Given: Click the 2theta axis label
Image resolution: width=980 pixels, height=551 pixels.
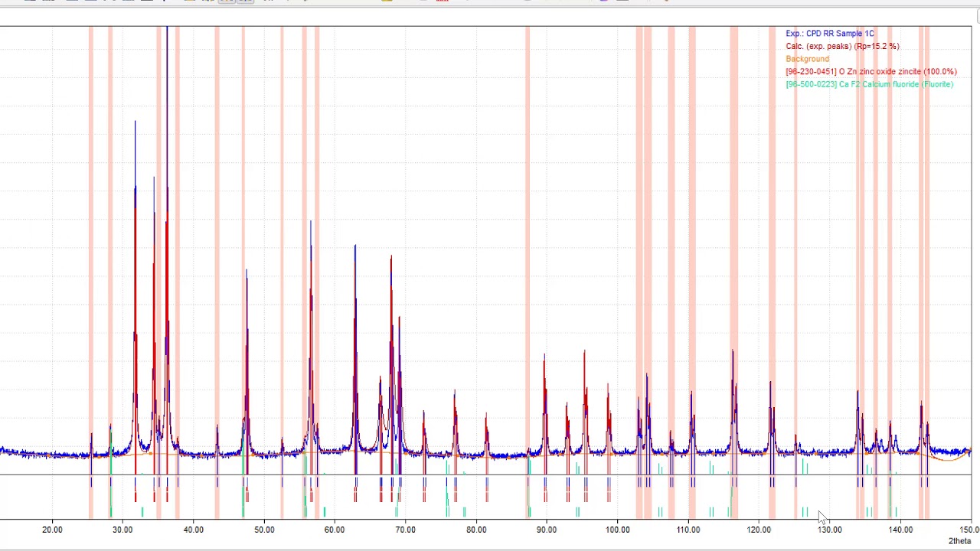Looking at the screenshot, I should point(959,541).
